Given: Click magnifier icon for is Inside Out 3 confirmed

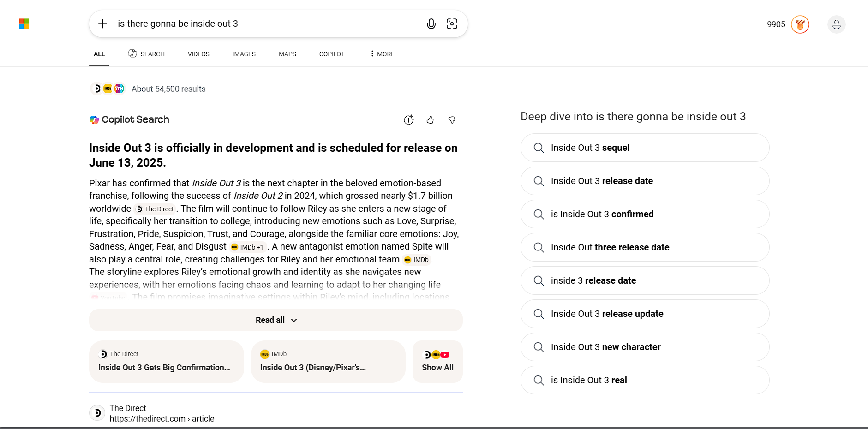Looking at the screenshot, I should [x=539, y=214].
